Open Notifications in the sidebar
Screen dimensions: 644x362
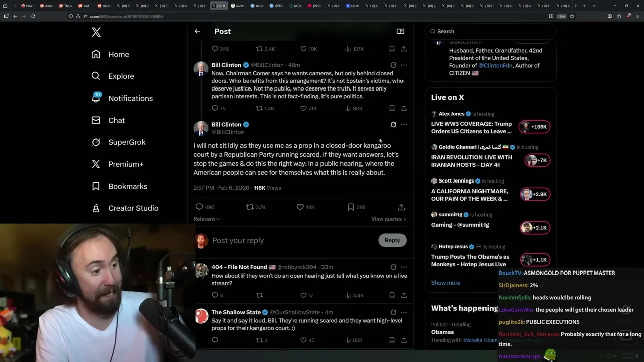point(122,98)
